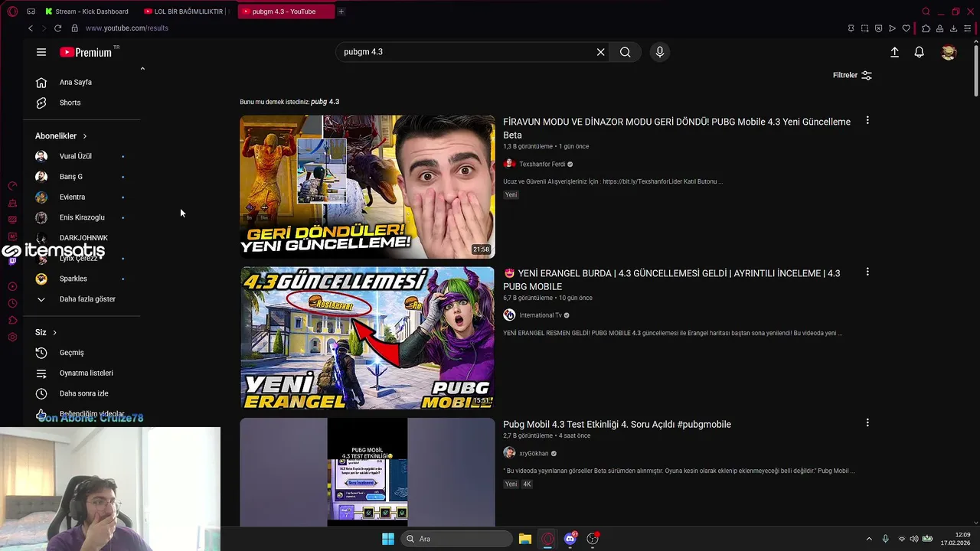Bookmark page with the heart icon
The image size is (980, 551).
coord(906,28)
